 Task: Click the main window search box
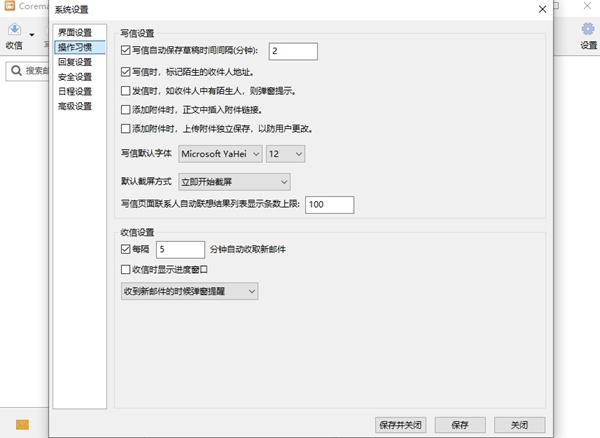27,71
